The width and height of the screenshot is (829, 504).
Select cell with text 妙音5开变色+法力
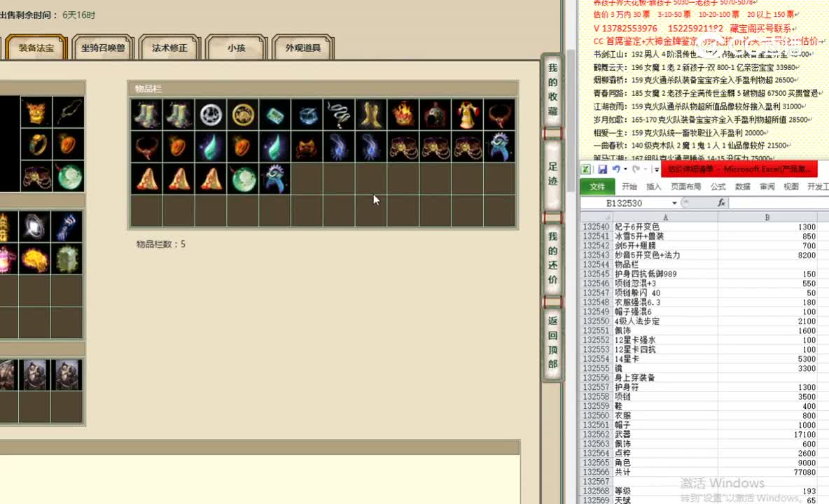click(x=665, y=255)
